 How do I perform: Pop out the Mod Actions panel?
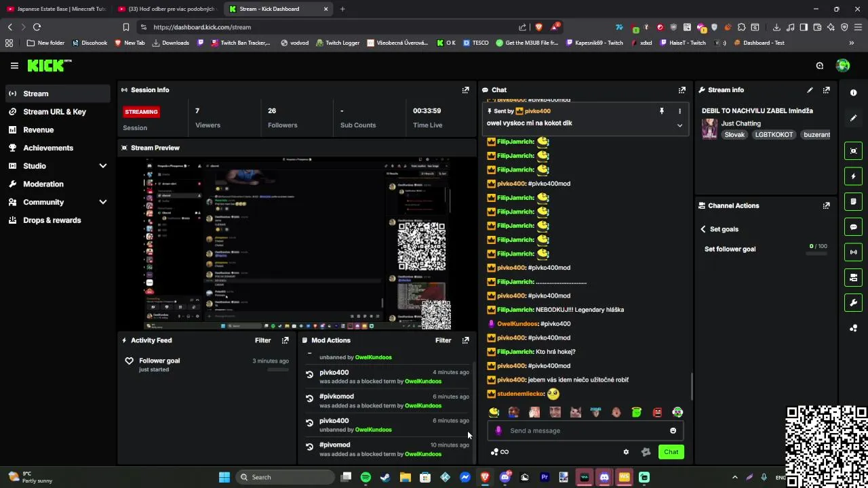click(465, 340)
